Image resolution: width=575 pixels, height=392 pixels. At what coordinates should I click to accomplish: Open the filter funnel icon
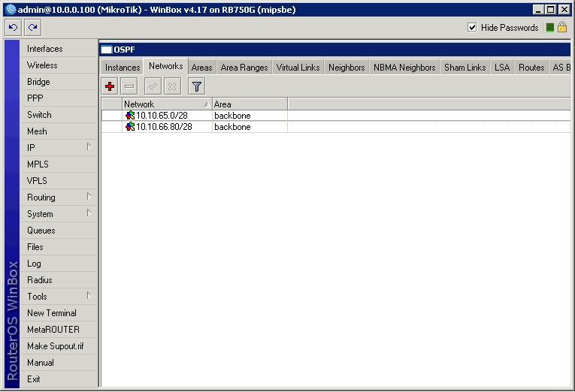coord(197,86)
